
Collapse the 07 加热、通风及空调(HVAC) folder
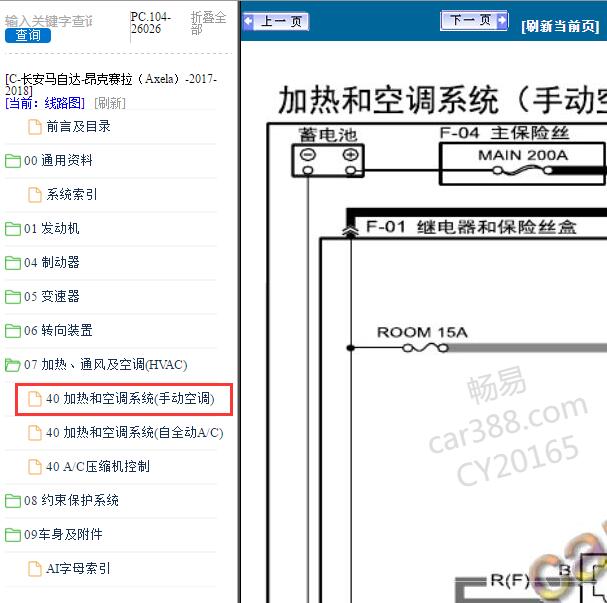click(105, 365)
